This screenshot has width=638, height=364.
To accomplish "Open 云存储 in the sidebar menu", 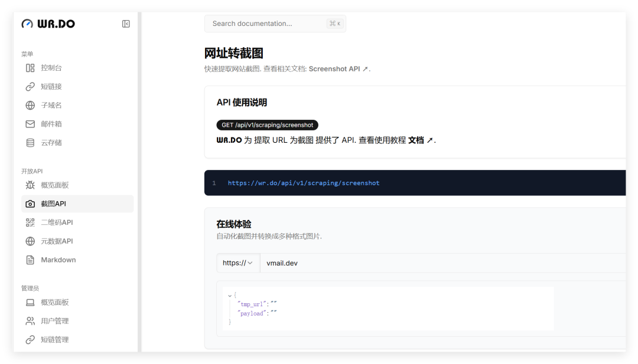I will point(77,143).
